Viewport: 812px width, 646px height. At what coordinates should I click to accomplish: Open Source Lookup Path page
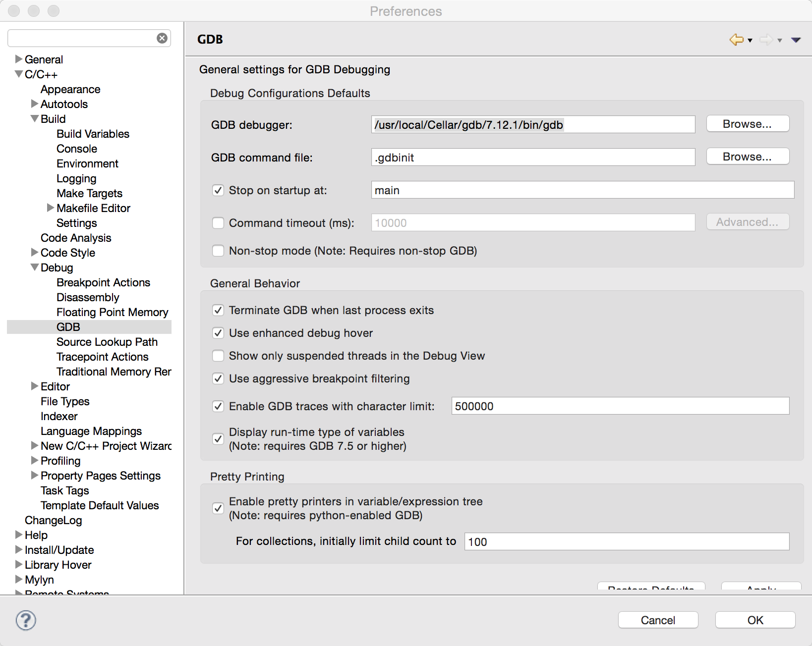(x=107, y=342)
